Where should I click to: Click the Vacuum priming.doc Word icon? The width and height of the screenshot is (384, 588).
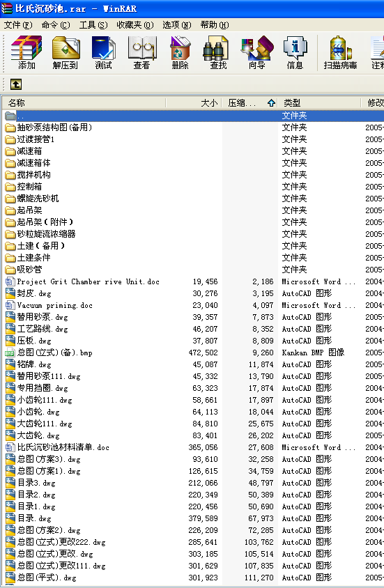10,305
